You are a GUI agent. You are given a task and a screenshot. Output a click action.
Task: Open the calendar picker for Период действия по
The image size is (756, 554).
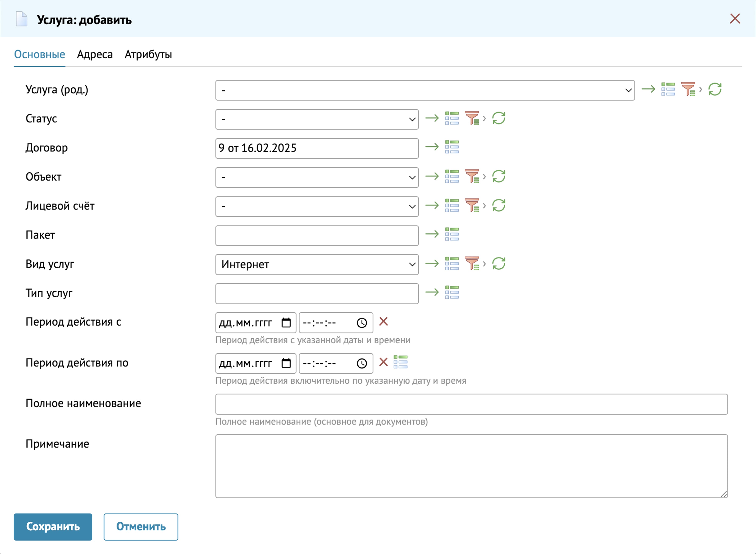(286, 363)
